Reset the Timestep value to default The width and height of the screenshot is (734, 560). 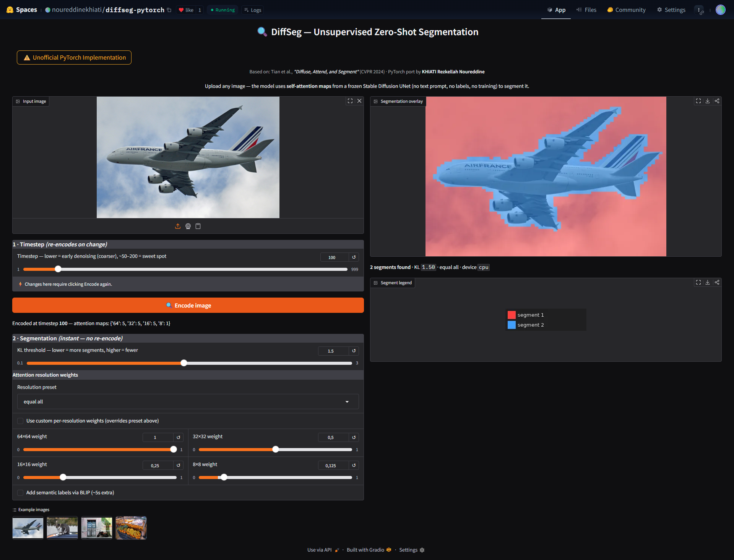(x=354, y=257)
